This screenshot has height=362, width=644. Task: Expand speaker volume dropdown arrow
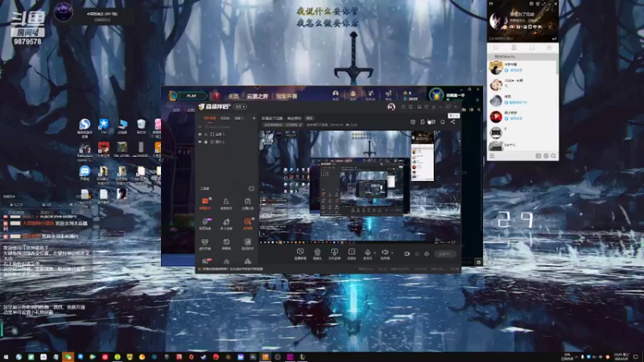point(392,253)
